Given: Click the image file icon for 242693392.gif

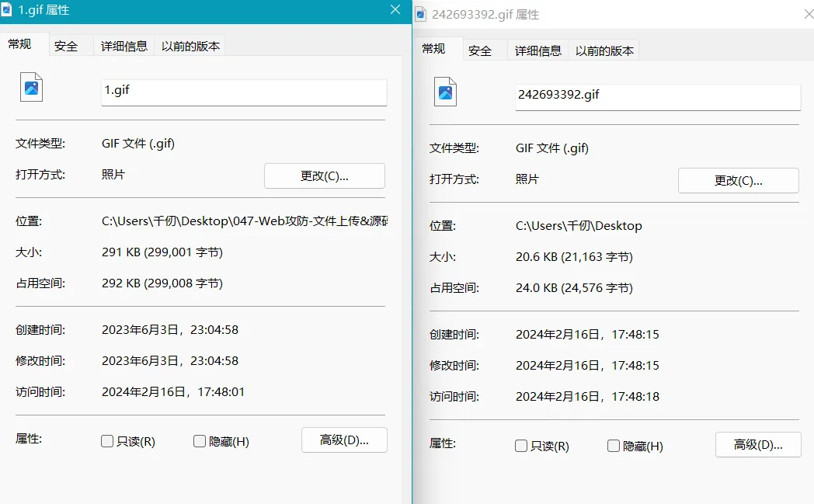Looking at the screenshot, I should 445,92.
